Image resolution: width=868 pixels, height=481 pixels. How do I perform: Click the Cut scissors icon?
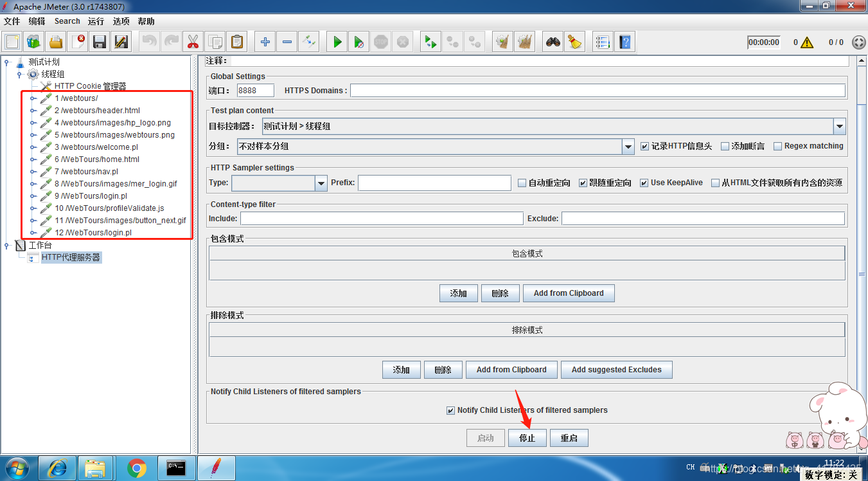click(x=192, y=42)
